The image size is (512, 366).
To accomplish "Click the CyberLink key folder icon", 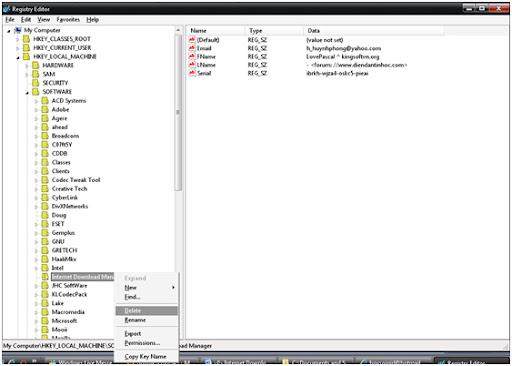I will pos(45,197).
